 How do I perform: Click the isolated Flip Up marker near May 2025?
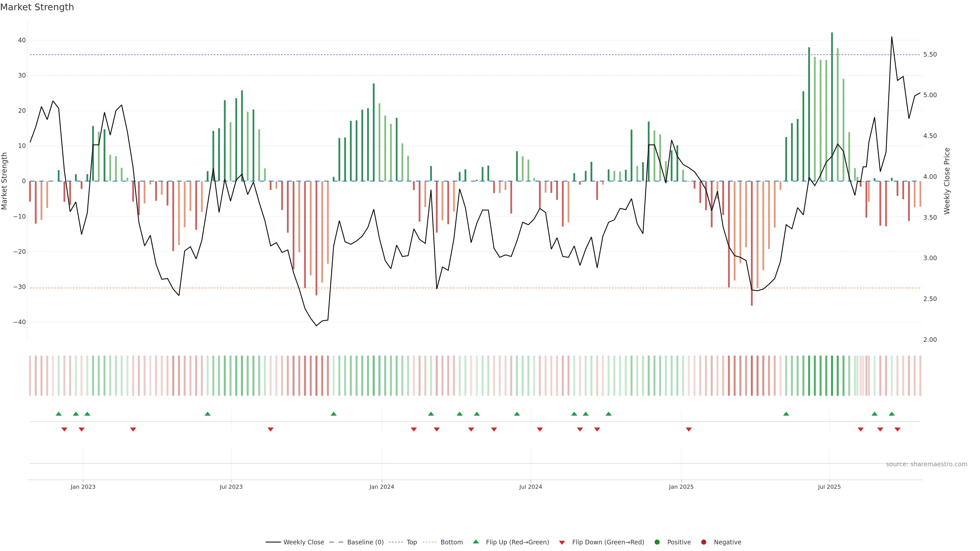click(786, 414)
